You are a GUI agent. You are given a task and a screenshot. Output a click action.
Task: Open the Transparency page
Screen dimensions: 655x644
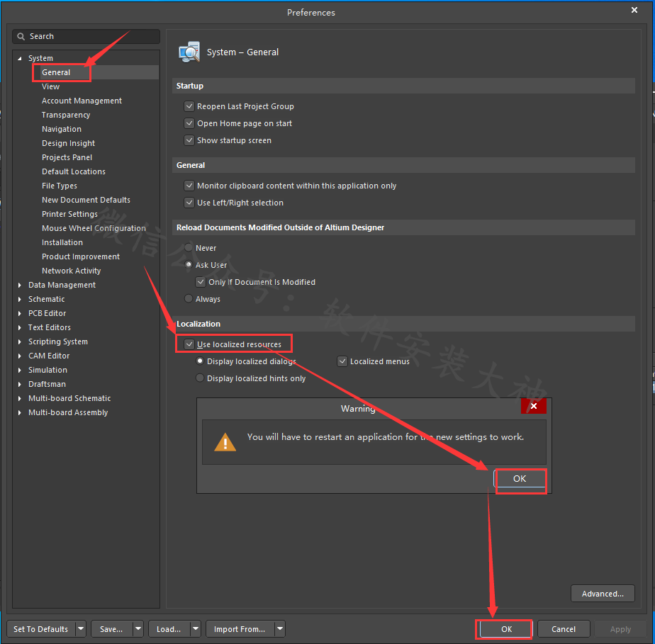click(x=66, y=115)
